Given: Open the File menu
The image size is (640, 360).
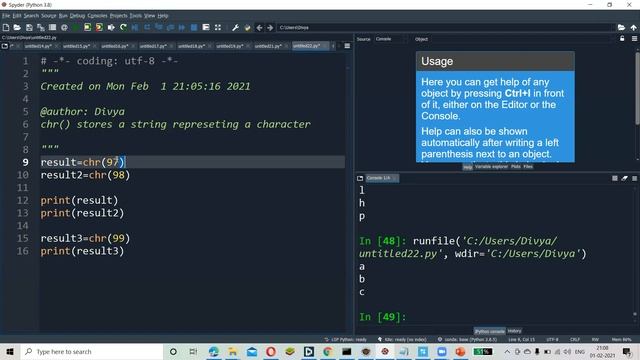Looking at the screenshot, I should coord(6,16).
